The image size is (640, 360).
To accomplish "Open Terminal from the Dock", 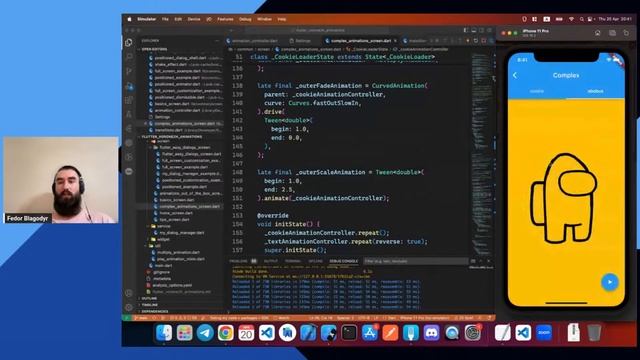I will click(349, 333).
